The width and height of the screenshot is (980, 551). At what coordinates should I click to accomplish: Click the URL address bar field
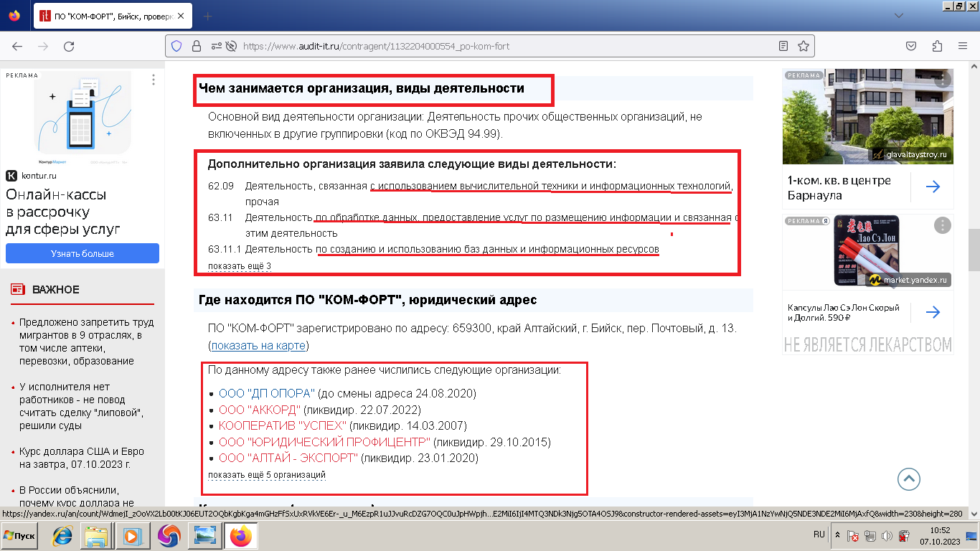pyautogui.click(x=502, y=46)
